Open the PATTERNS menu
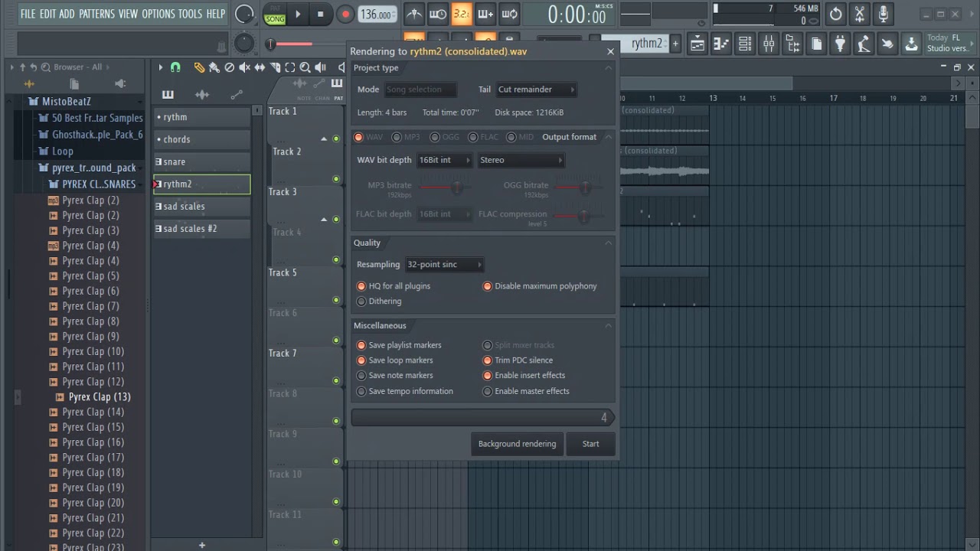Viewport: 980px width, 551px height. pos(96,14)
